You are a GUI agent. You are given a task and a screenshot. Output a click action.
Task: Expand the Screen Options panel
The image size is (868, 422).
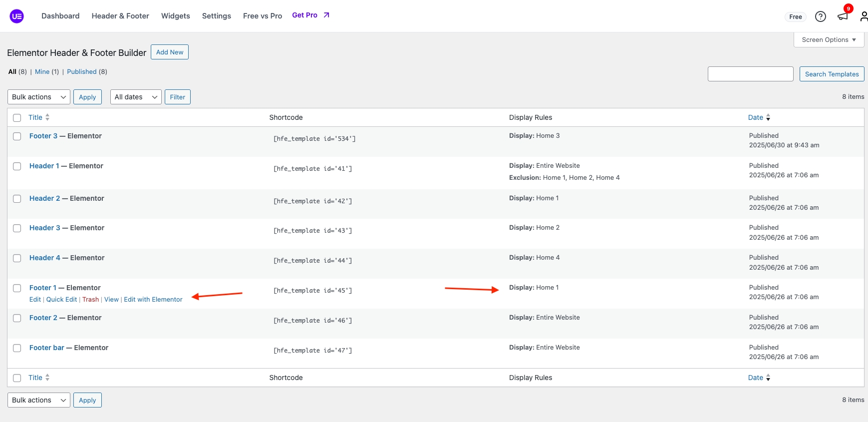[829, 40]
